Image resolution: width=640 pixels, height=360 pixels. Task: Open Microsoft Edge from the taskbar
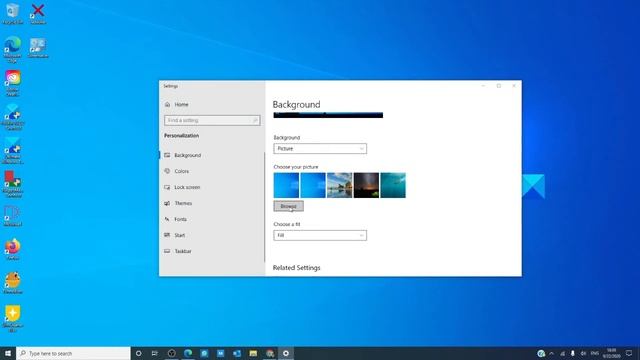(188, 353)
